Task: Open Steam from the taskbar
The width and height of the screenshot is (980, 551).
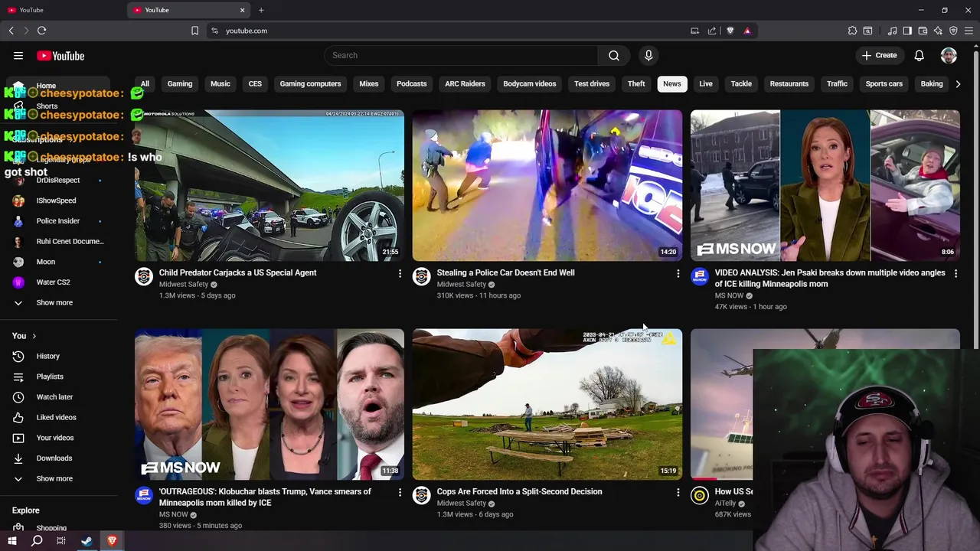Action: [87, 541]
